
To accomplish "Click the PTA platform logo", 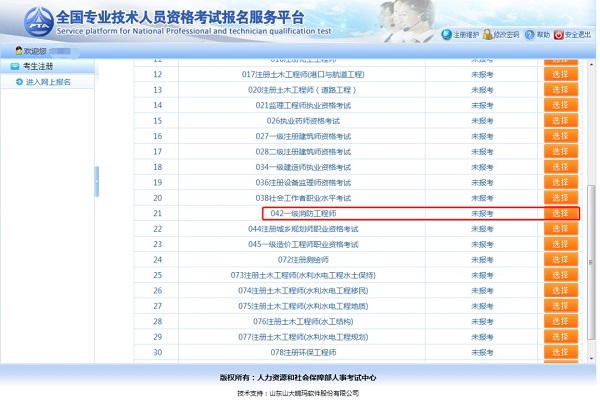I will click(39, 21).
